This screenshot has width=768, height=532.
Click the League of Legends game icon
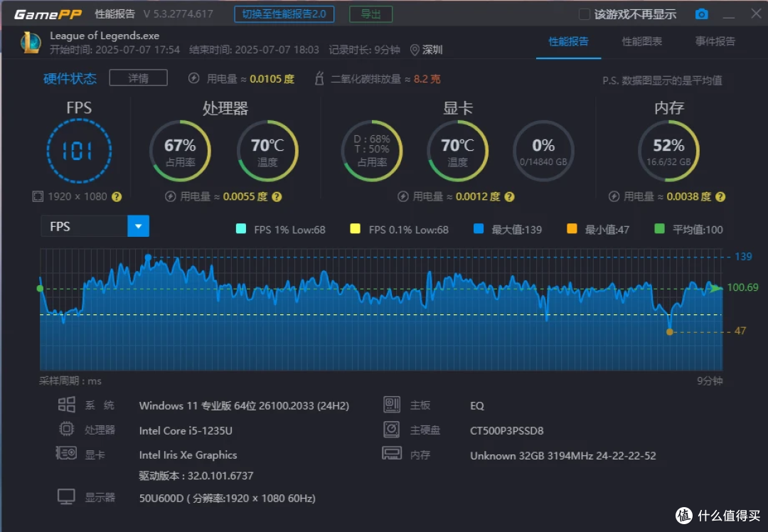[31, 43]
